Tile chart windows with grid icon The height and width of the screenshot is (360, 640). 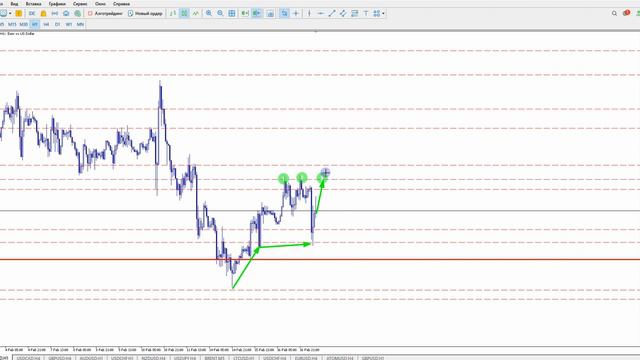coord(231,13)
